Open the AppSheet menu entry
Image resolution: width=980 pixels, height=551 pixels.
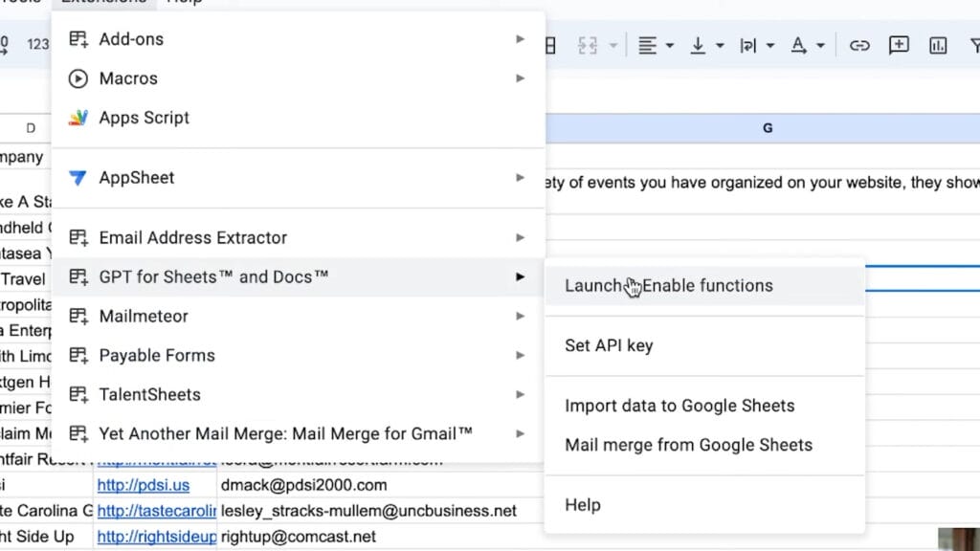299,177
